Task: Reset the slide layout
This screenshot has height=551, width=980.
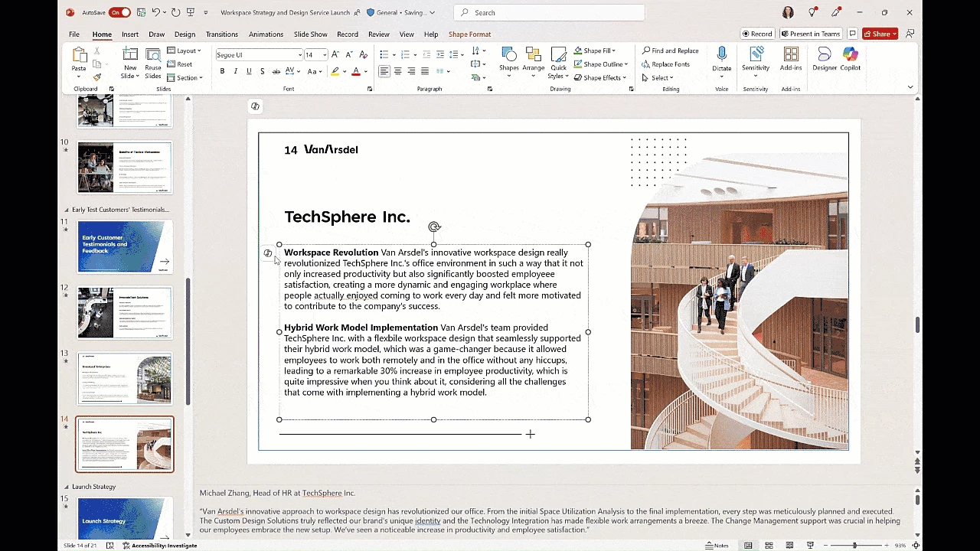Action: click(x=180, y=64)
